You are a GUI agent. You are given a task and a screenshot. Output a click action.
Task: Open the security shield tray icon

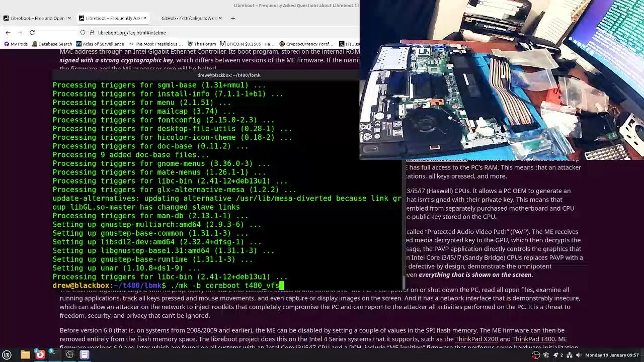tap(546, 355)
